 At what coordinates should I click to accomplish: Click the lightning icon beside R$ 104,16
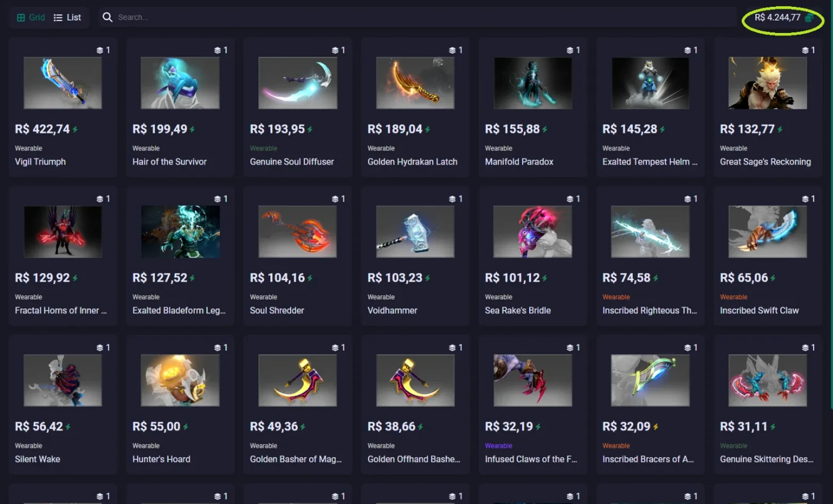(310, 278)
